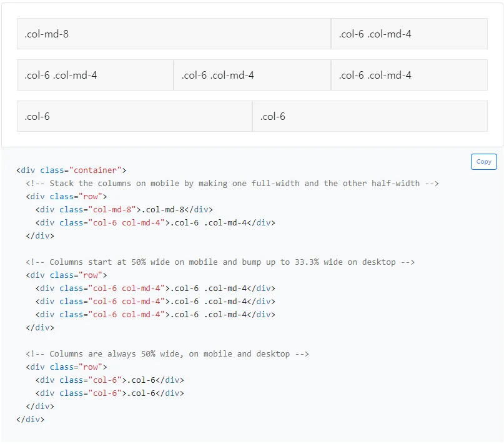Click the rightmost cell in the second grid row
The height and width of the screenshot is (444, 504).
(409, 76)
